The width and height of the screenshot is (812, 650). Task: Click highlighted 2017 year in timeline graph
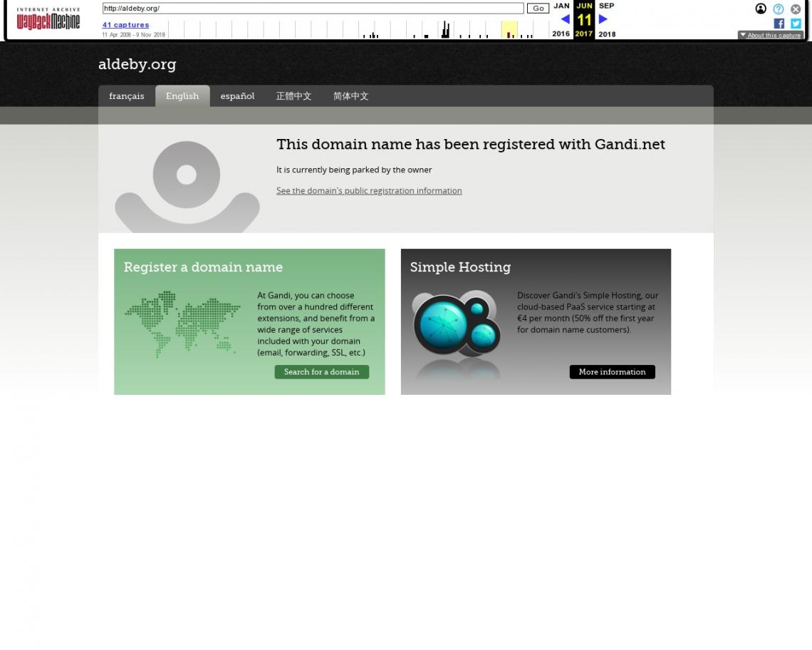point(509,29)
